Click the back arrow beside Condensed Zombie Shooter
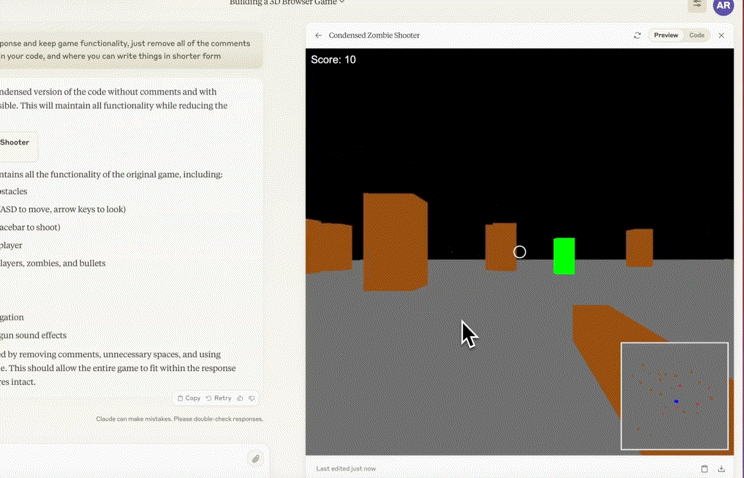The image size is (744, 478). click(318, 36)
